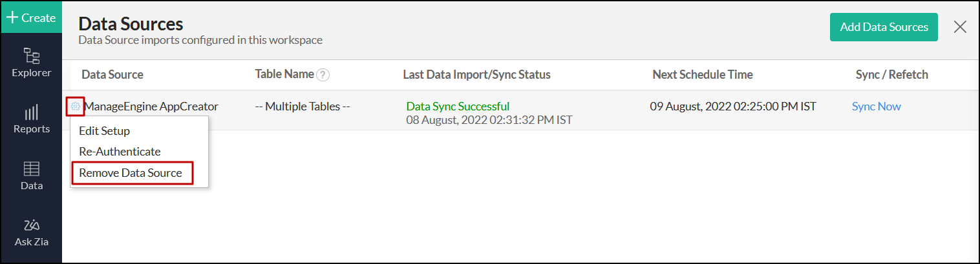Image resolution: width=980 pixels, height=264 pixels.
Task: Click the Add Data Sources button
Action: pos(884,27)
